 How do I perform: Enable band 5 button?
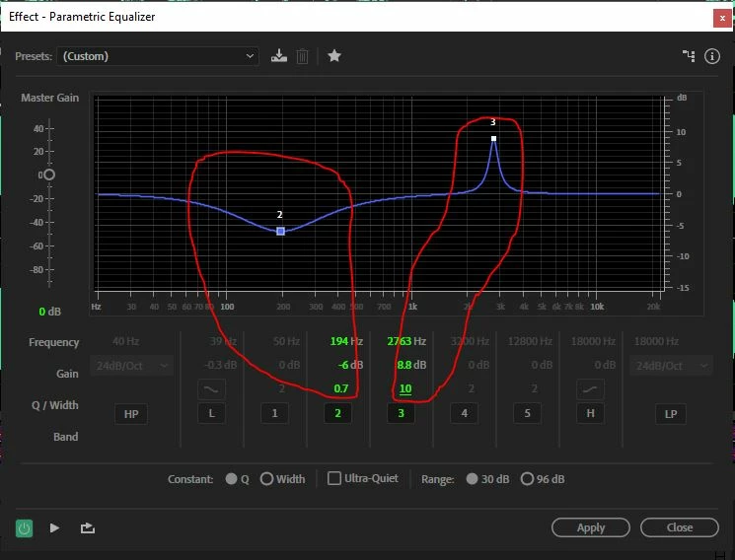point(528,413)
